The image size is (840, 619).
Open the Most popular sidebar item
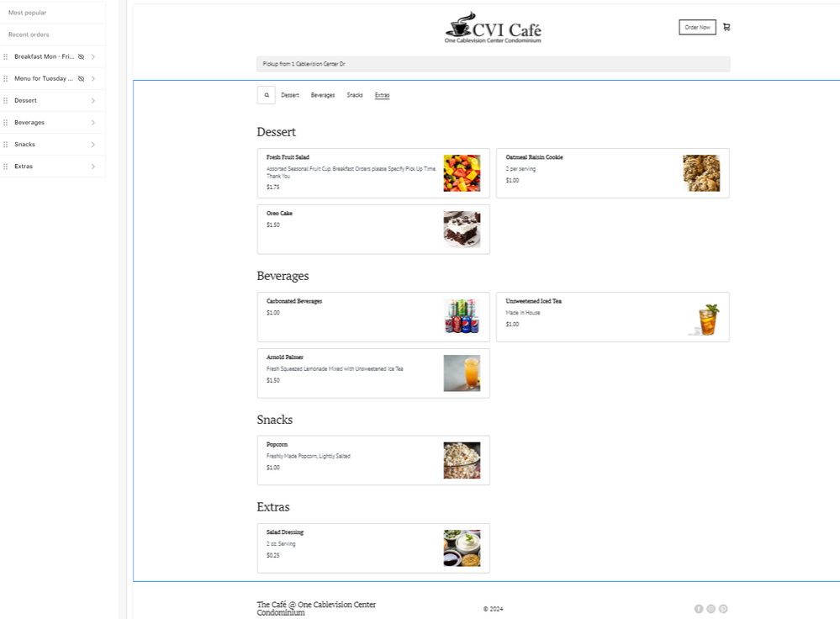[28, 13]
